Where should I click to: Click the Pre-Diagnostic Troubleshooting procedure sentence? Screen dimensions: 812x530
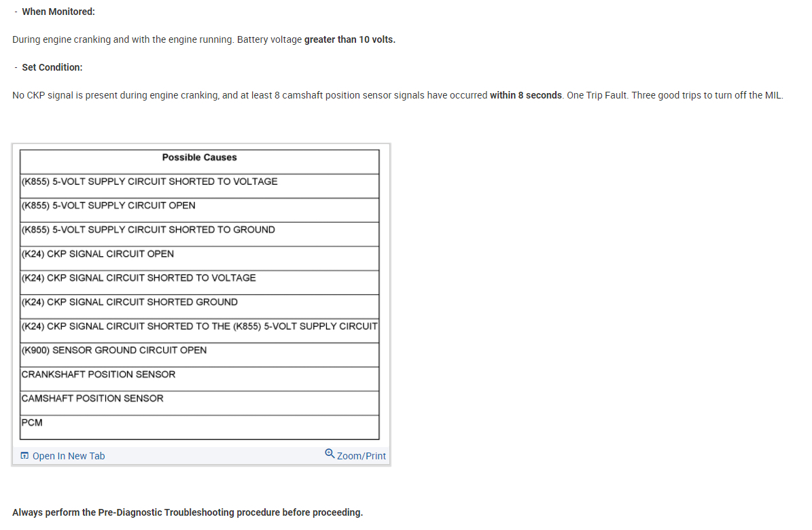pos(188,512)
